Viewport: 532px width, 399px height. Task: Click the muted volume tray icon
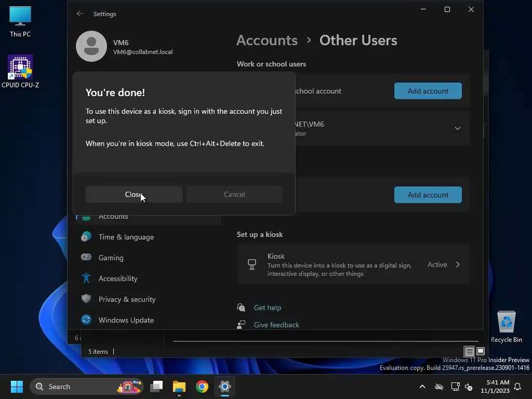click(x=469, y=387)
